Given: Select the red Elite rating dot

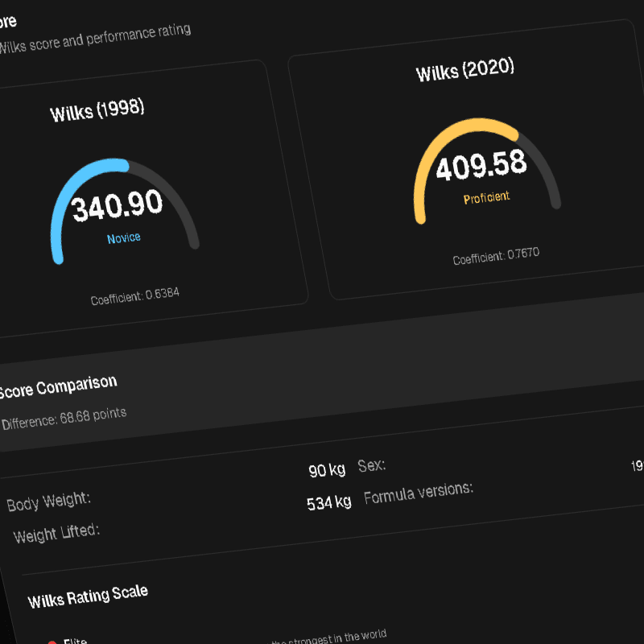Looking at the screenshot, I should 50,638.
